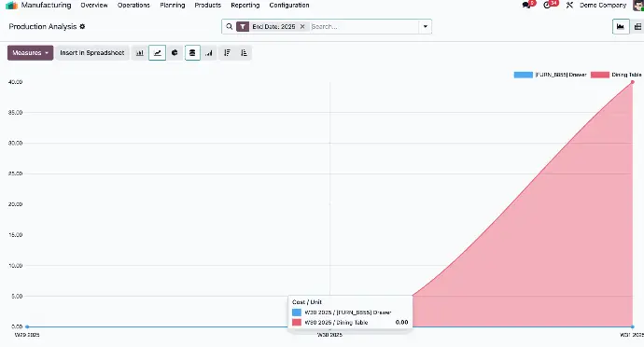This screenshot has width=644, height=347.
Task: Open the Measures dropdown
Action: [x=31, y=53]
